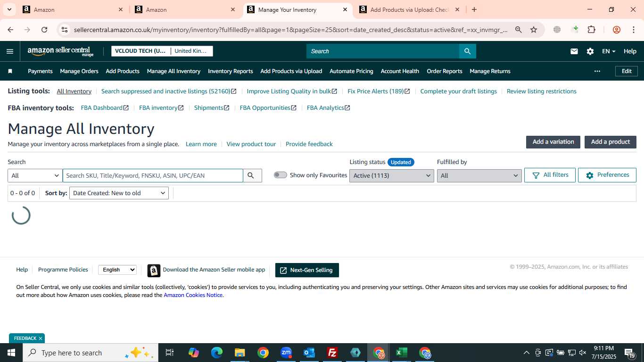Image resolution: width=644 pixels, height=362 pixels.
Task: Click the Add a variation button
Action: 553,142
